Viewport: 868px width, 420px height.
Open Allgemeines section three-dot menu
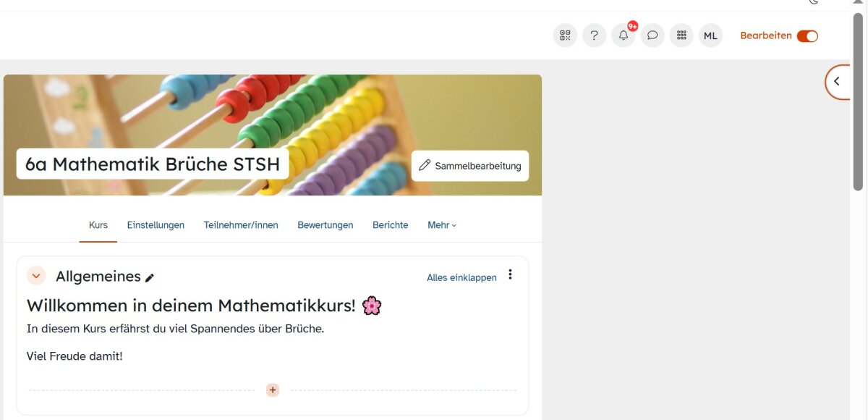(510, 274)
